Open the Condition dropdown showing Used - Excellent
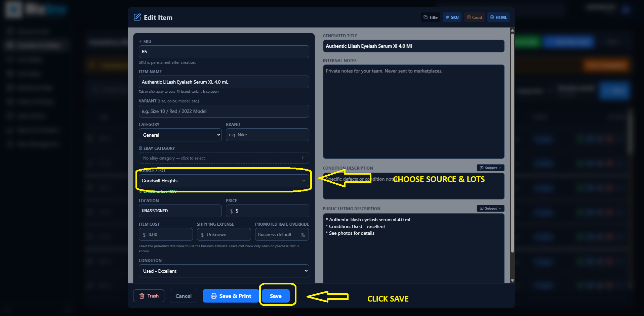Image resolution: width=644 pixels, height=316 pixels. tap(224, 271)
